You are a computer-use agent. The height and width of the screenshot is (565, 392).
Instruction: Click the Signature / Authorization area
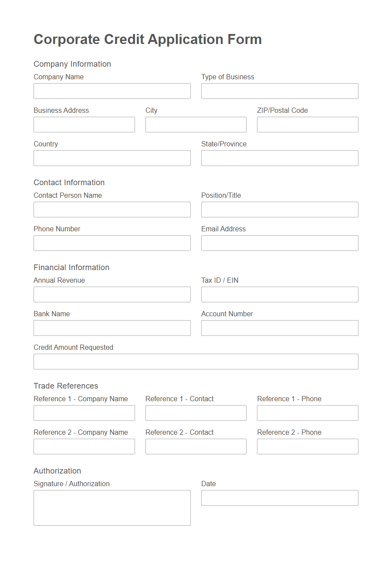point(112,508)
